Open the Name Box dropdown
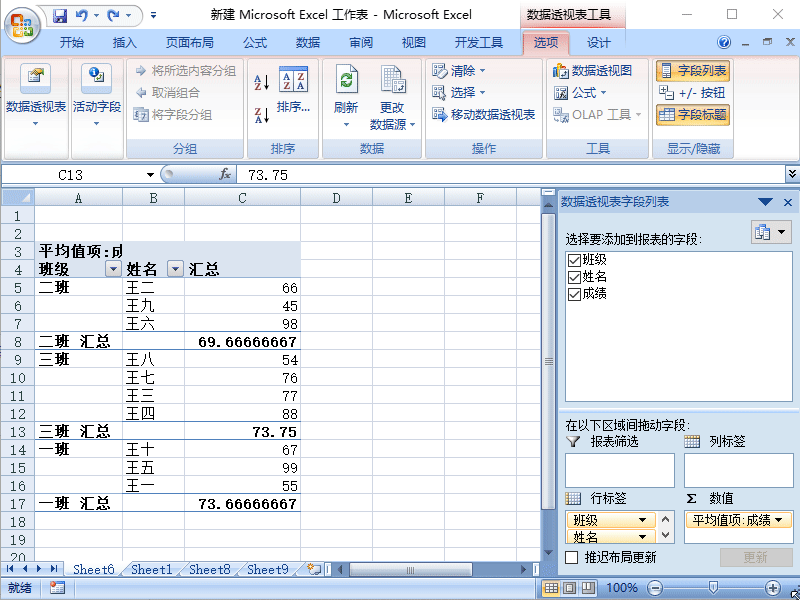This screenshot has height=600, width=800. click(x=150, y=175)
